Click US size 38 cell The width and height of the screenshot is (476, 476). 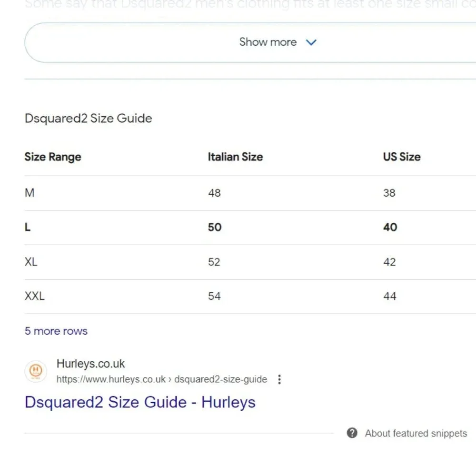[389, 193]
